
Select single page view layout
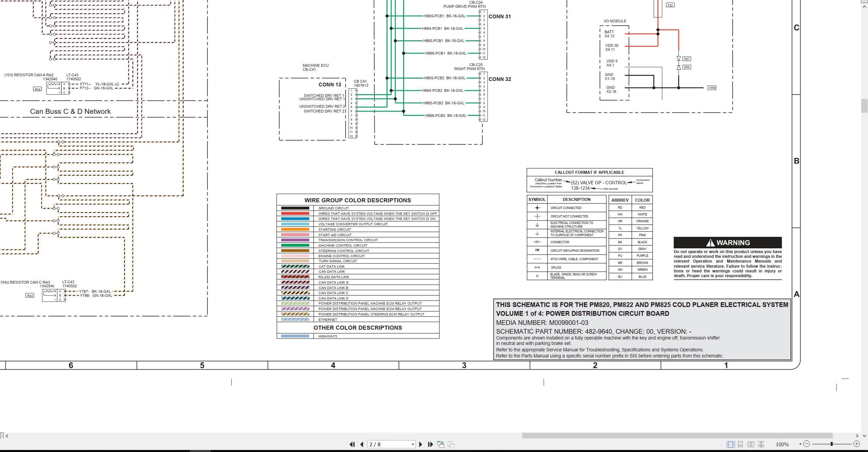(730, 444)
